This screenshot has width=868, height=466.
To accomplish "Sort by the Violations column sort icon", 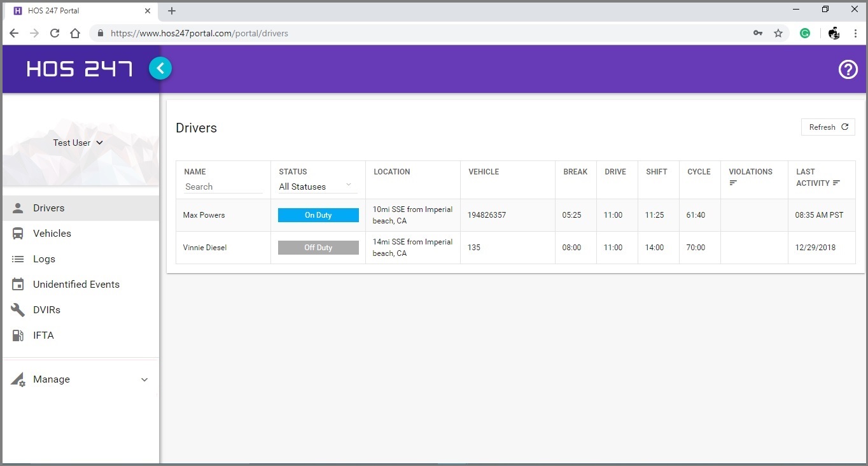I will pos(733,183).
